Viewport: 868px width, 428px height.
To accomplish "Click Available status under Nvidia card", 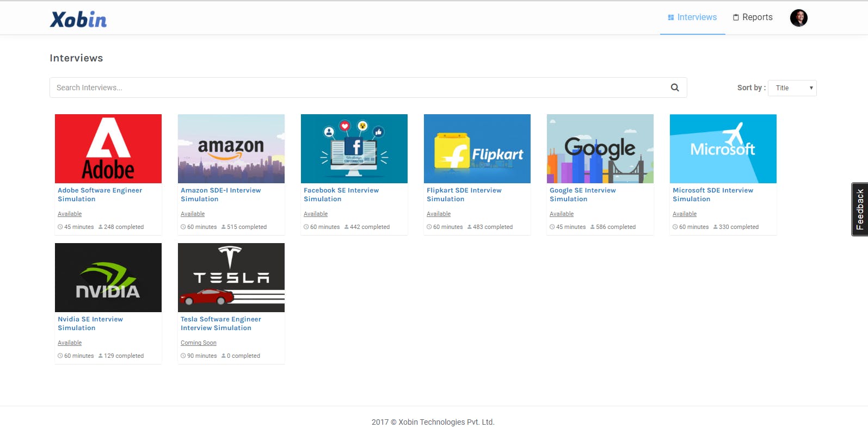I will point(70,343).
